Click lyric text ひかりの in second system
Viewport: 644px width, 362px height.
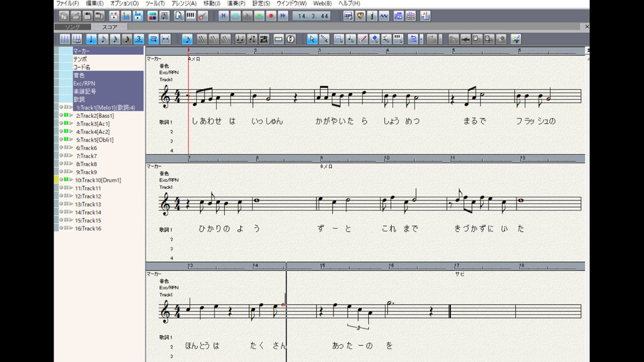tap(214, 229)
